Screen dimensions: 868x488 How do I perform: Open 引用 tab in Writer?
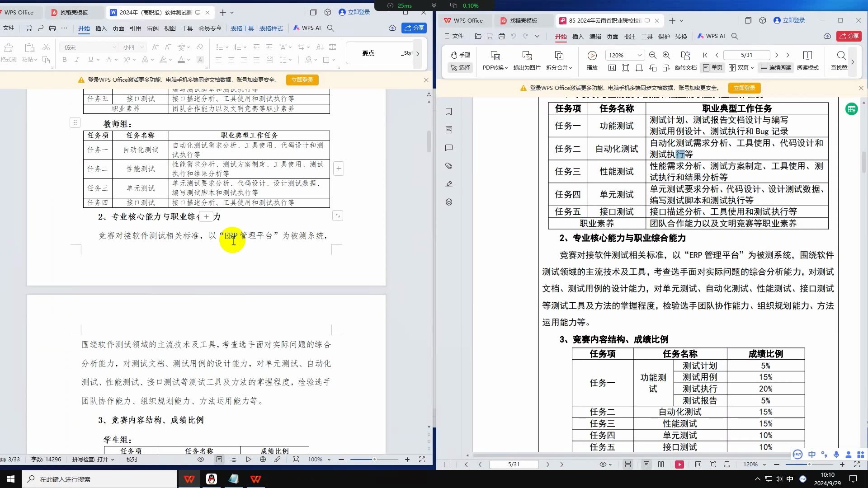136,28
